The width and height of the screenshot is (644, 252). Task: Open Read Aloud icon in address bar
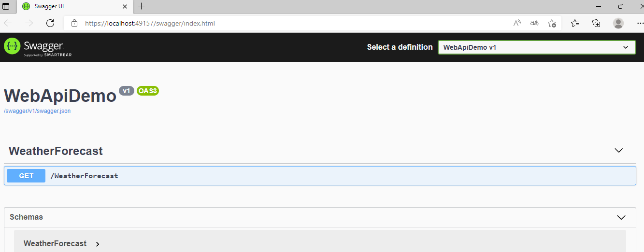tap(517, 23)
